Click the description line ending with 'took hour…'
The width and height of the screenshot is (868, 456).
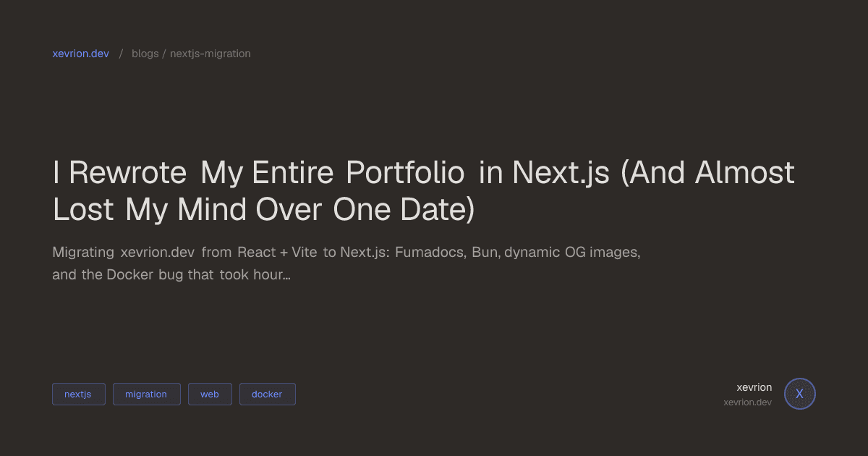tap(171, 275)
